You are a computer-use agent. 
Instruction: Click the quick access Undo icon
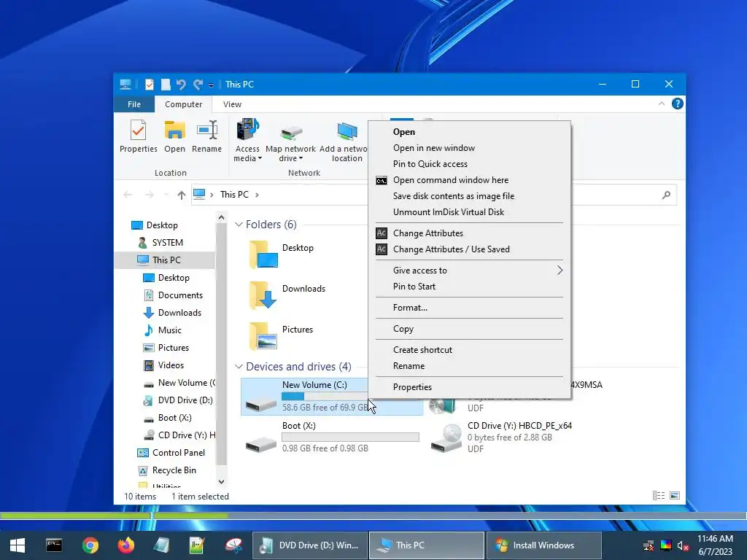coord(181,85)
